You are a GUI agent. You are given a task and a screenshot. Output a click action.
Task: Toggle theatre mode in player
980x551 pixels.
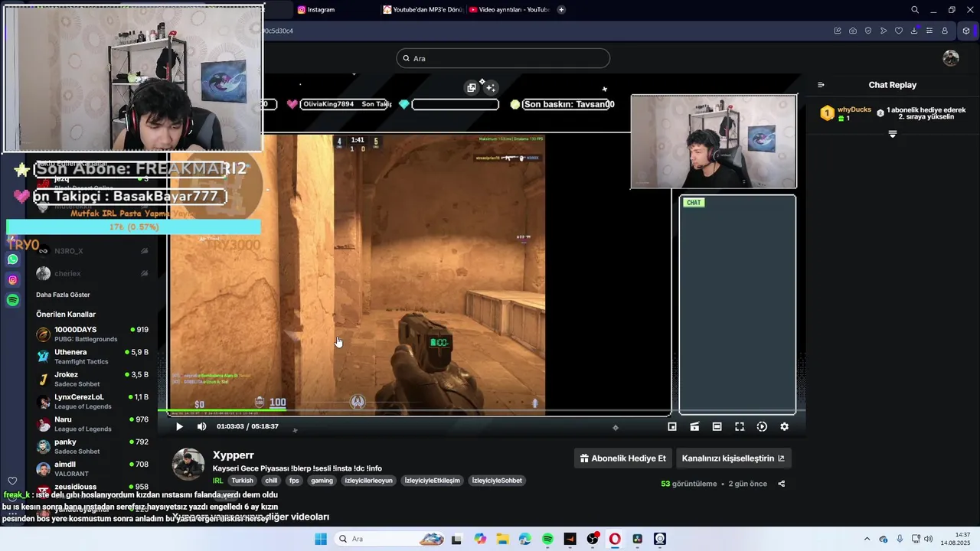pos(717,427)
